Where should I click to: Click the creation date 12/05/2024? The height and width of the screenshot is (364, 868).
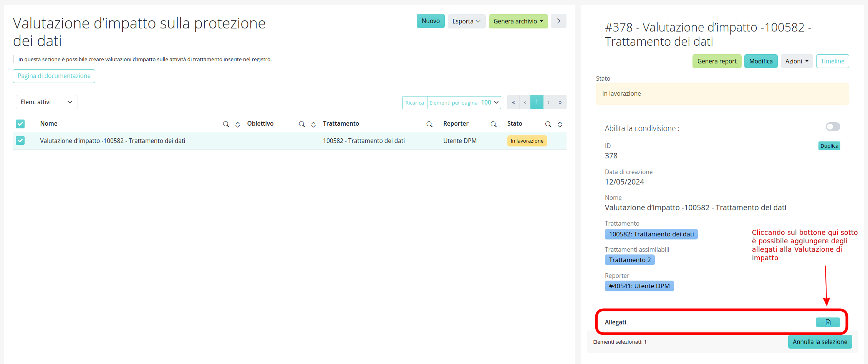[x=624, y=182]
